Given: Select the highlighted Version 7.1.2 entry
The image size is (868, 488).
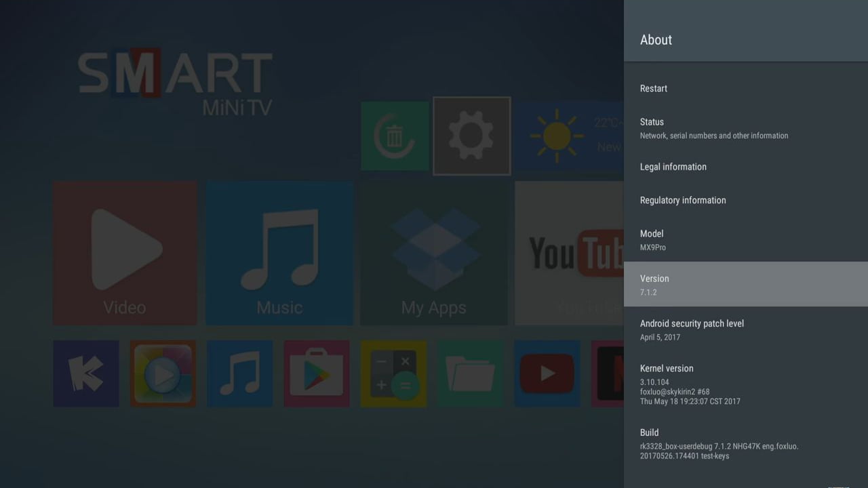Looking at the screenshot, I should (746, 284).
